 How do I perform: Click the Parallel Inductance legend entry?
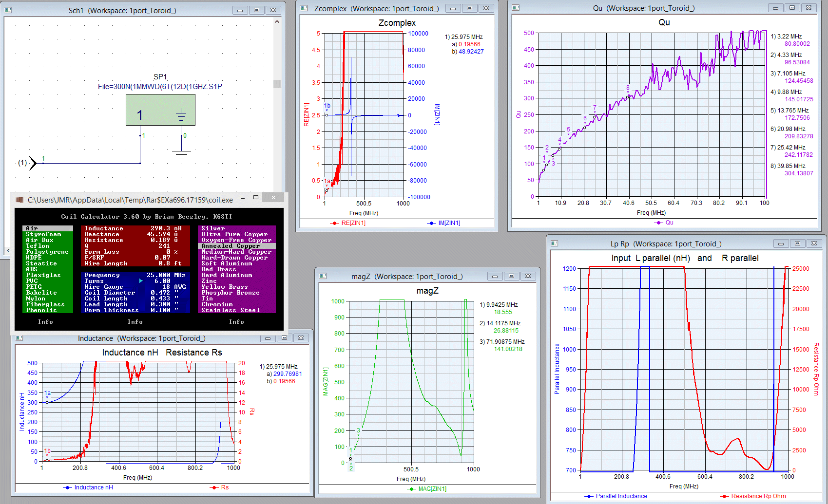621,496
